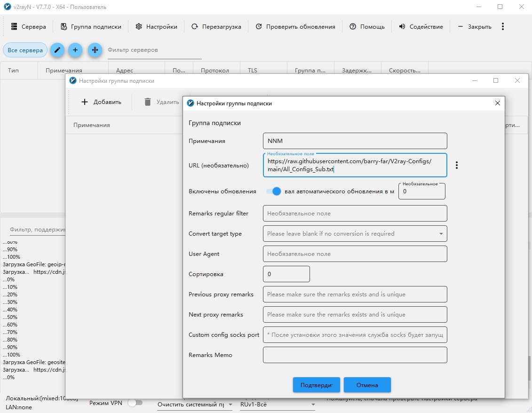Click Добавить in the subscription group window
The height and width of the screenshot is (413, 532).
click(x=102, y=102)
